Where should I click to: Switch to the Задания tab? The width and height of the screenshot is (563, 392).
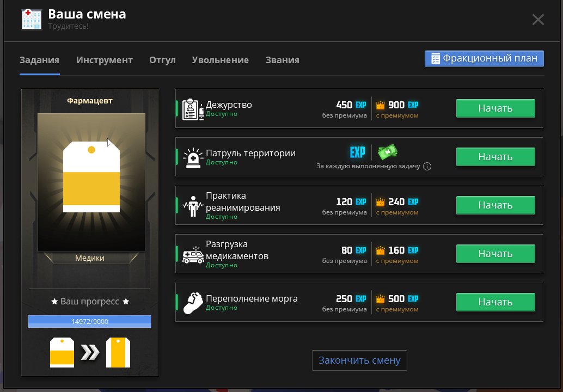pos(40,60)
